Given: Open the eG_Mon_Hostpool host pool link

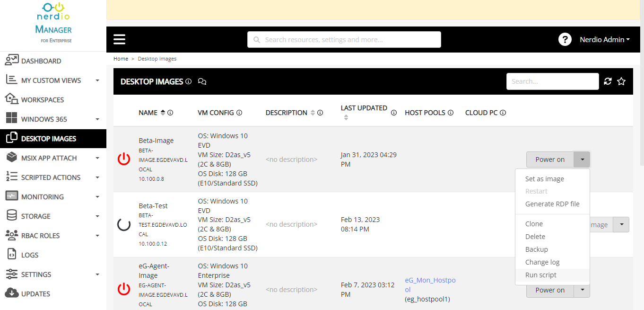Looking at the screenshot, I should coord(430,284).
